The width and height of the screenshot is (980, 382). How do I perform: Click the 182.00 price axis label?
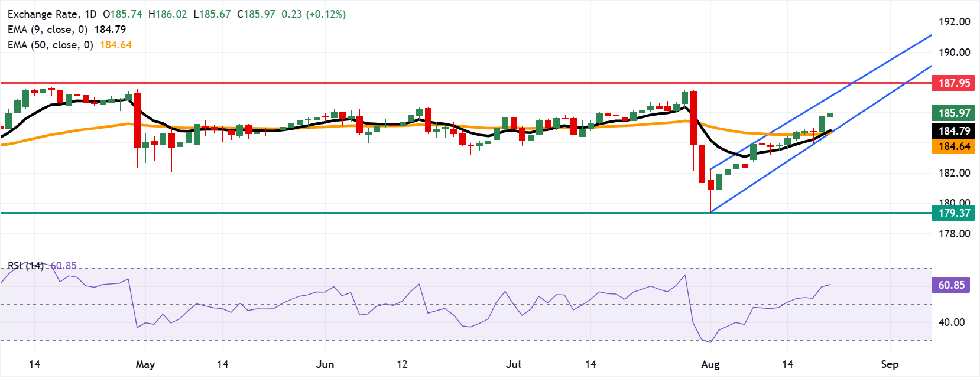(955, 173)
